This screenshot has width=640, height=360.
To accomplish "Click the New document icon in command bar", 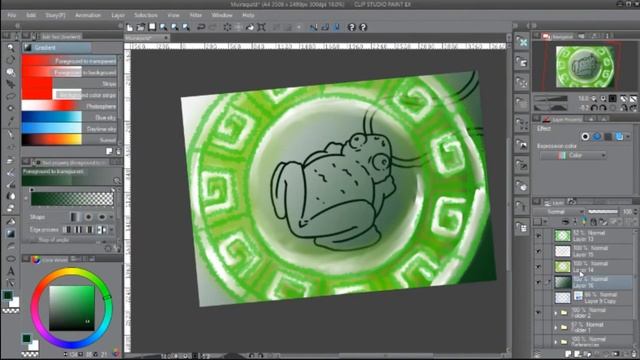I will [130, 27].
